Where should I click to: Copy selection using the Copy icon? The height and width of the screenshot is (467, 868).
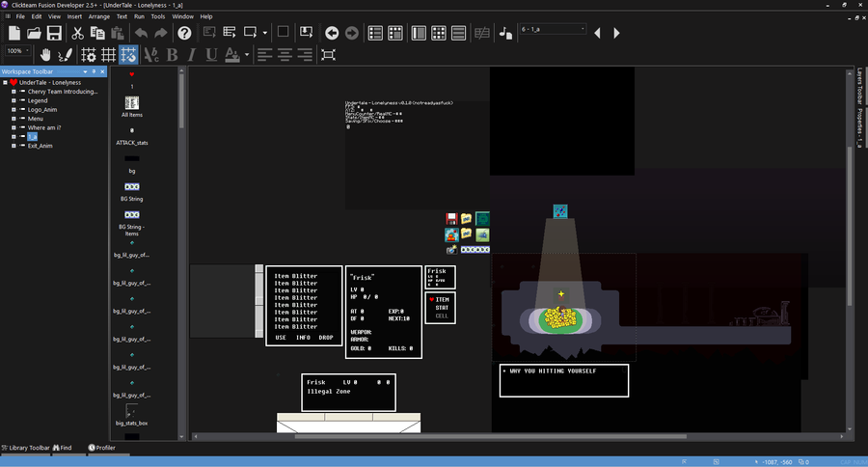pyautogui.click(x=97, y=33)
